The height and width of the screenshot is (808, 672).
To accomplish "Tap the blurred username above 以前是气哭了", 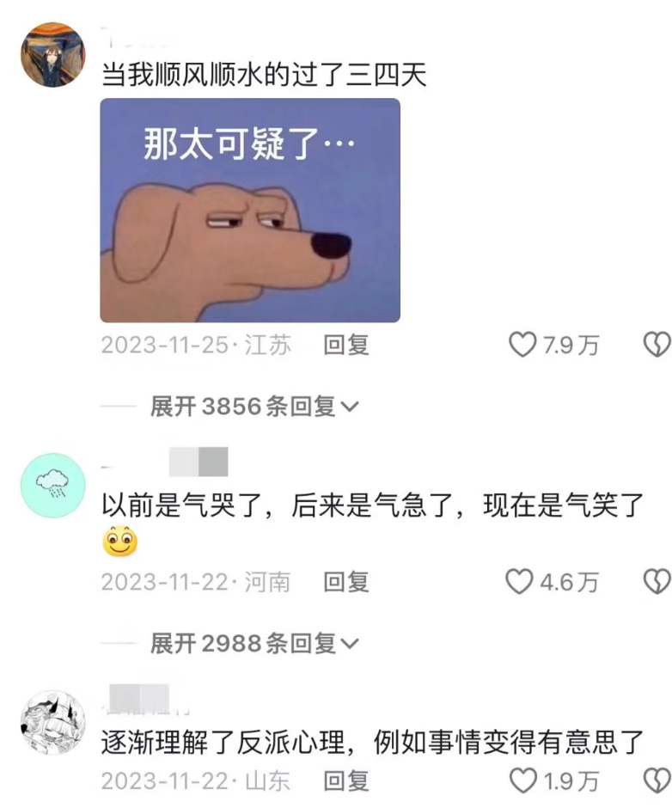I will click(199, 462).
